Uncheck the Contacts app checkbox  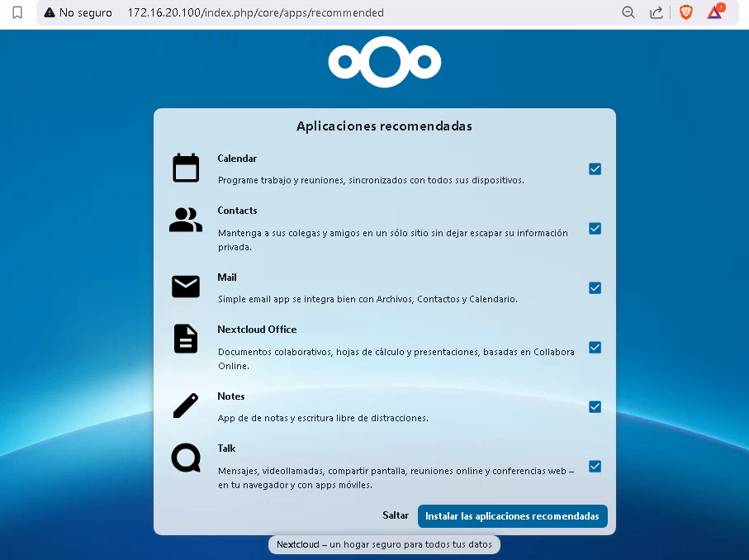pyautogui.click(x=595, y=229)
